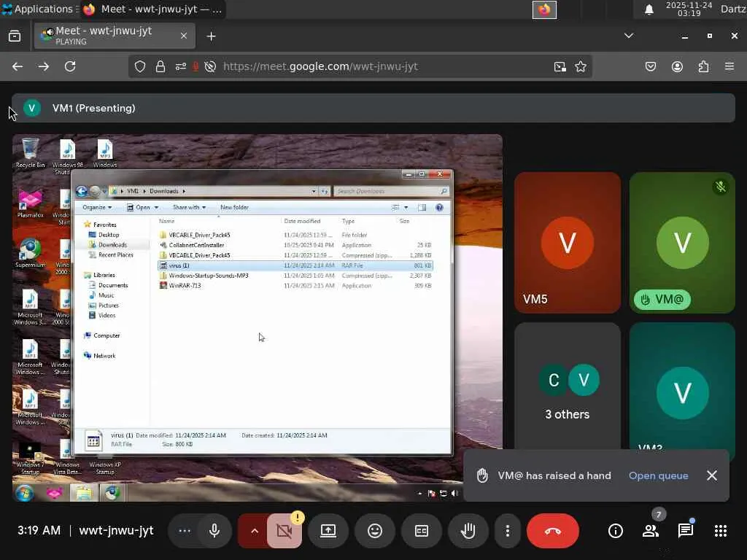This screenshot has width=747, height=560.
Task: Go forward in Firefox
Action: (44, 66)
